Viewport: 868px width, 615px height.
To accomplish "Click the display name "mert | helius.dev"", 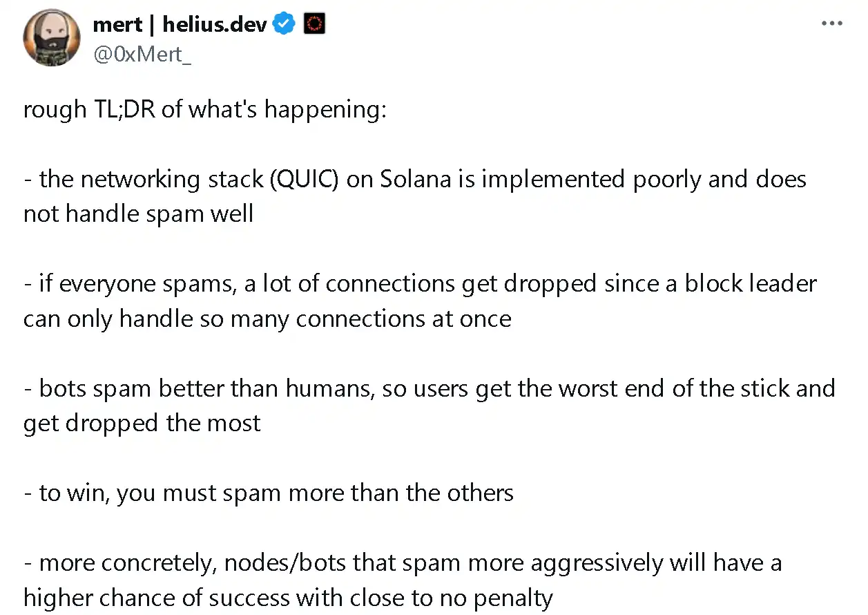I will pyautogui.click(x=180, y=24).
